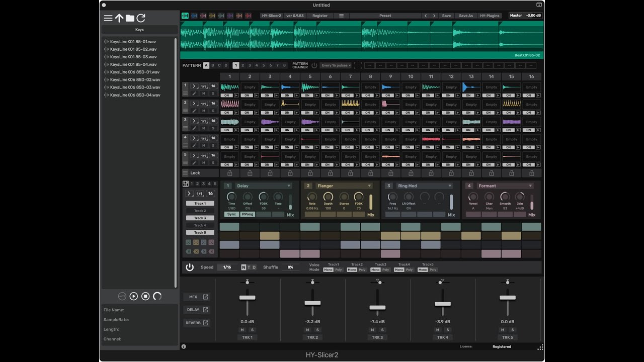Viewport: 644px width, 362px height.
Task: Solo TRK 5 in the mixer
Action: [x=512, y=330]
